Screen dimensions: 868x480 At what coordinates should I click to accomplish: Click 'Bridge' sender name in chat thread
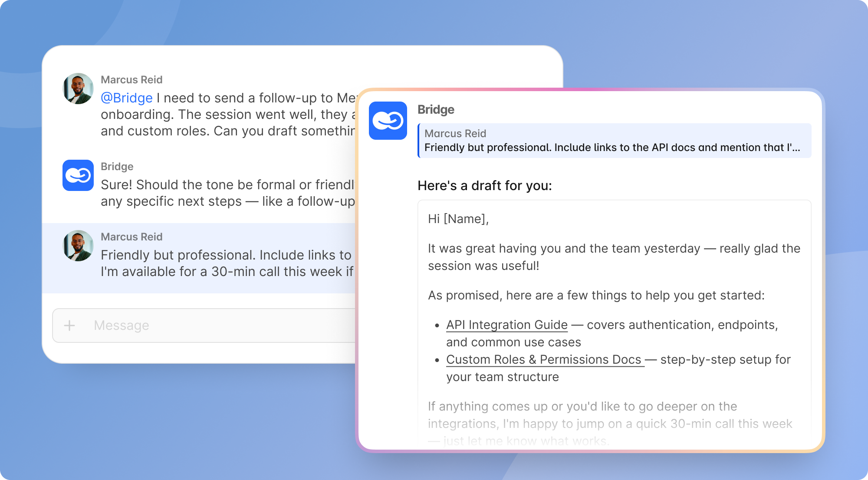(x=117, y=167)
